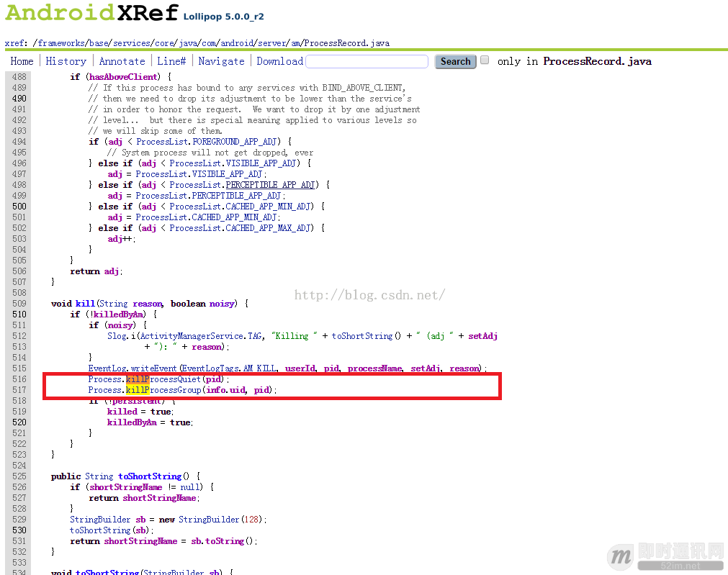Click userId on line 515
The image size is (728, 575).
(x=300, y=368)
